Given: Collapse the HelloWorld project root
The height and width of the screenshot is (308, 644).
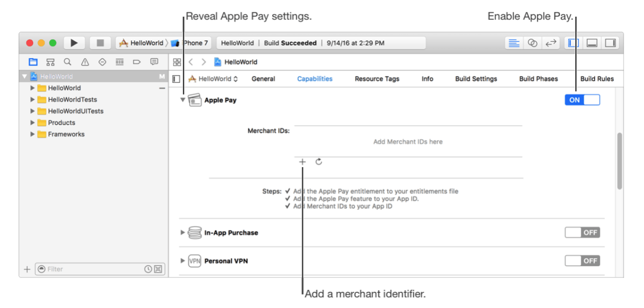Looking at the screenshot, I should coord(24,76).
